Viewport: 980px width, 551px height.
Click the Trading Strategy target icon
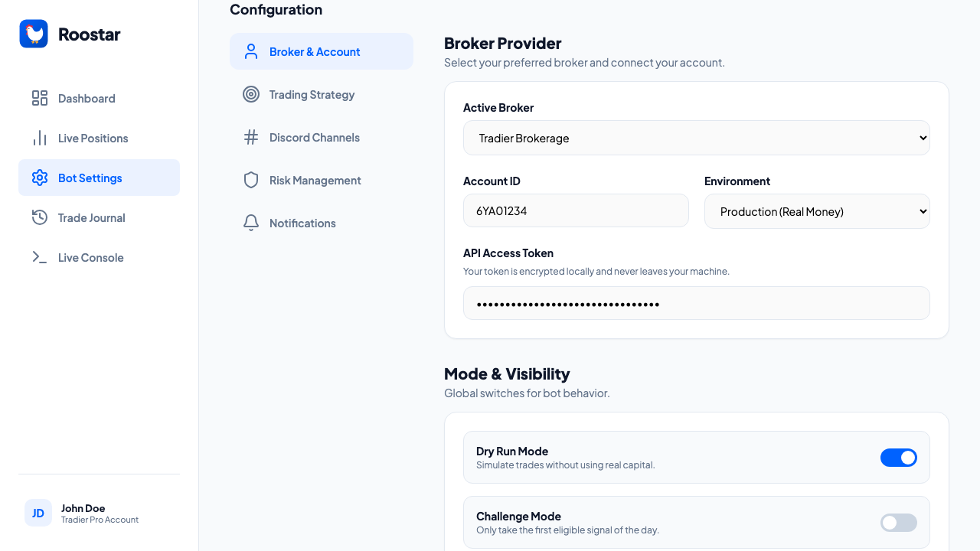tap(251, 94)
